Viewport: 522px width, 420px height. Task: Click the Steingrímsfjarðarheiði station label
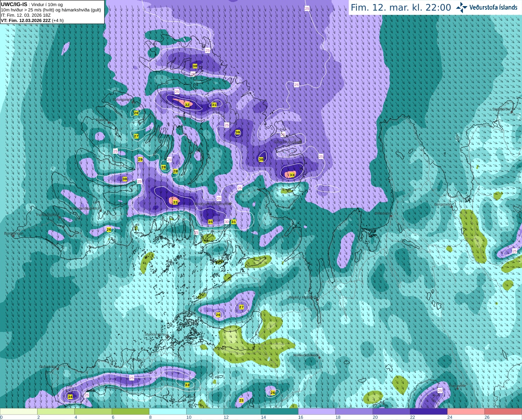(212, 203)
